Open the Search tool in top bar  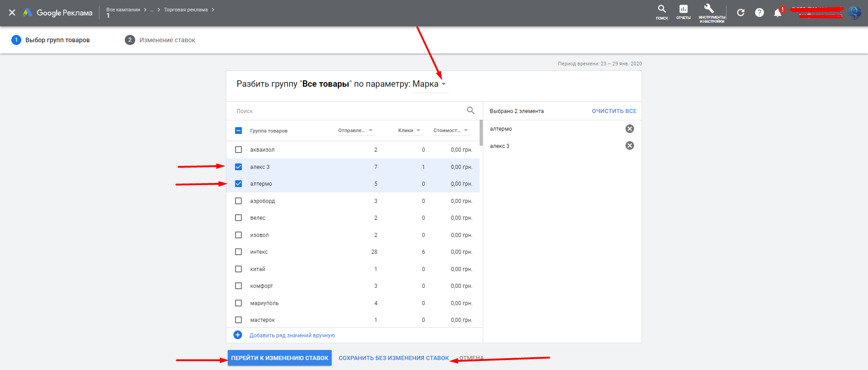click(x=662, y=12)
